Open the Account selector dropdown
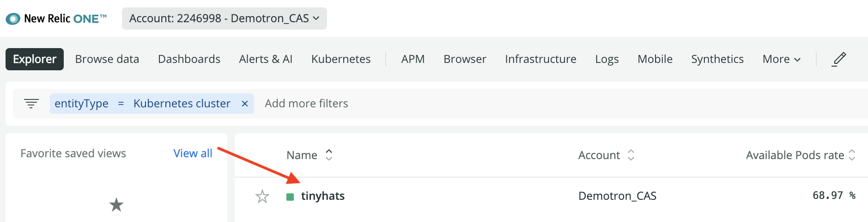The height and width of the screenshot is (222, 868). pyautogui.click(x=224, y=18)
